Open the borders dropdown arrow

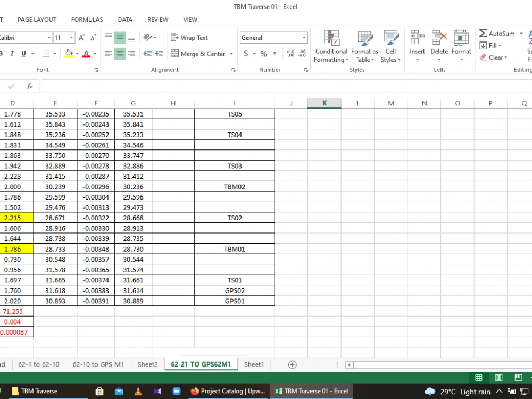(55, 54)
